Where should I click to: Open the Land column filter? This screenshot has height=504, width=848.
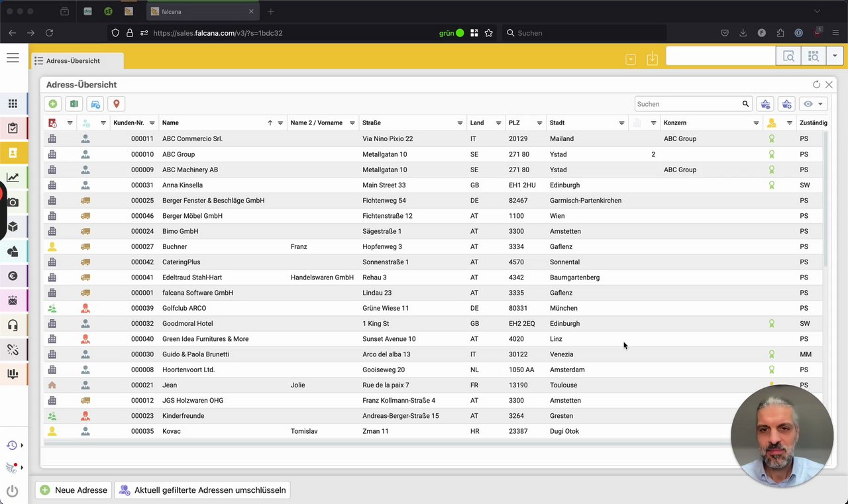[x=498, y=123]
